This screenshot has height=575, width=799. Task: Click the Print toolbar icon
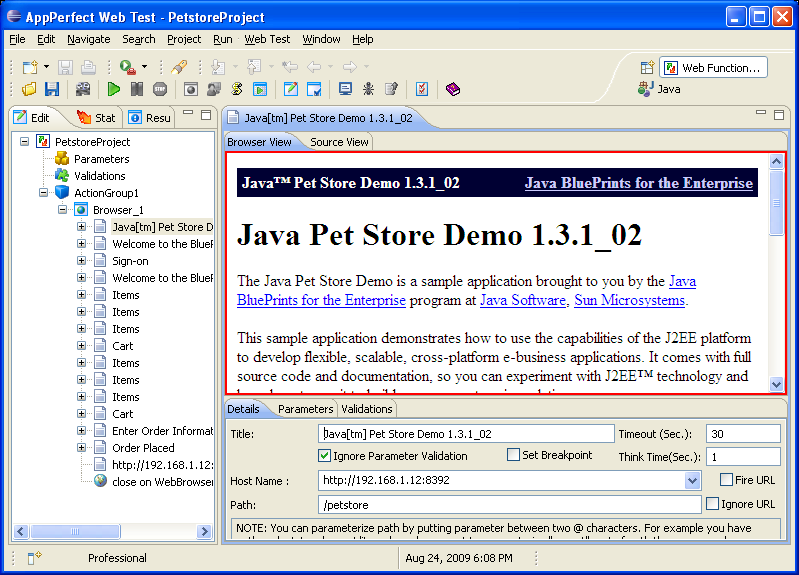[x=88, y=67]
